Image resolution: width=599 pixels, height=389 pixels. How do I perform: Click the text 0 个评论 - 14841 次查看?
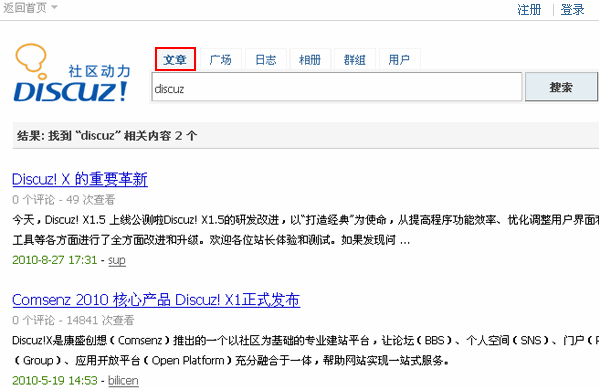[73, 320]
